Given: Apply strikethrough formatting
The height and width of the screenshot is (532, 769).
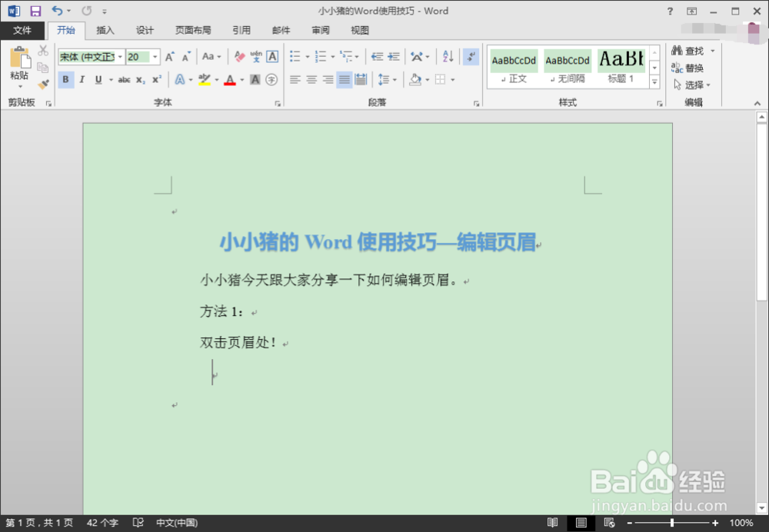Looking at the screenshot, I should click(124, 79).
